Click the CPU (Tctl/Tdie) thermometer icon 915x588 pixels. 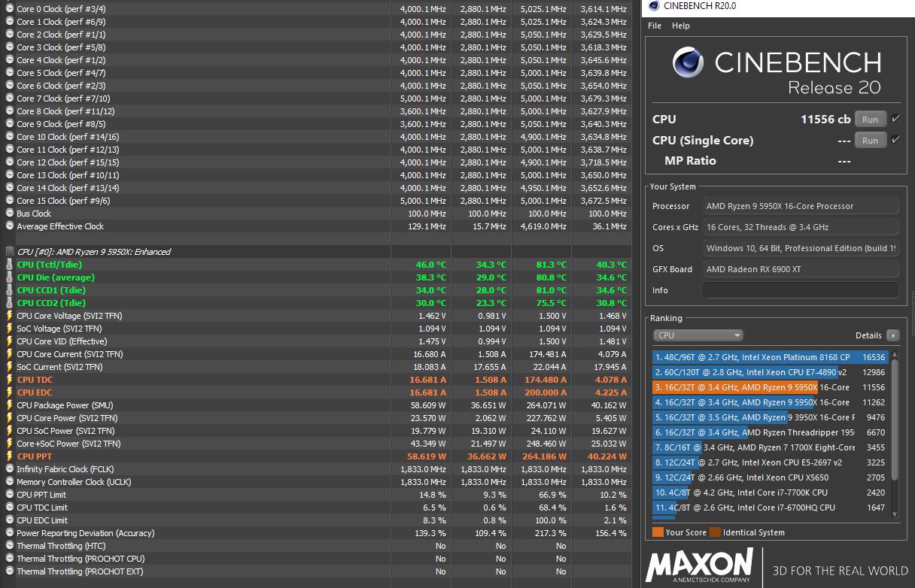point(10,265)
